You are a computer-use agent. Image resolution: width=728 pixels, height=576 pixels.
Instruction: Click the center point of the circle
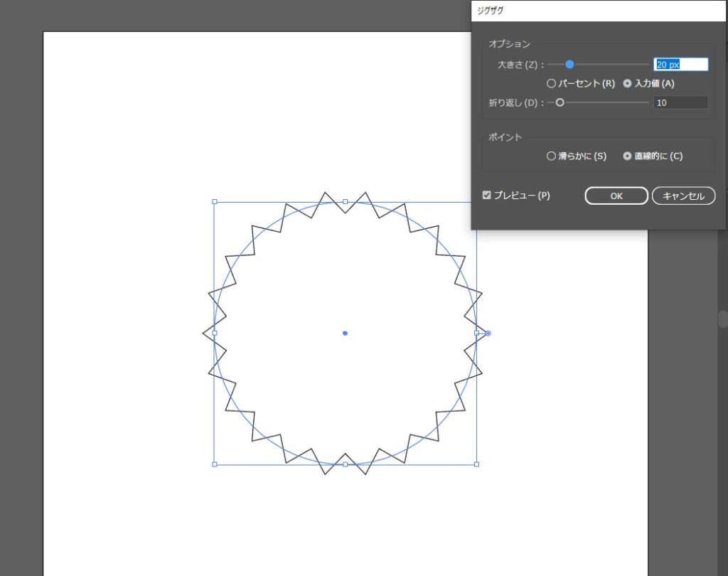pos(345,333)
